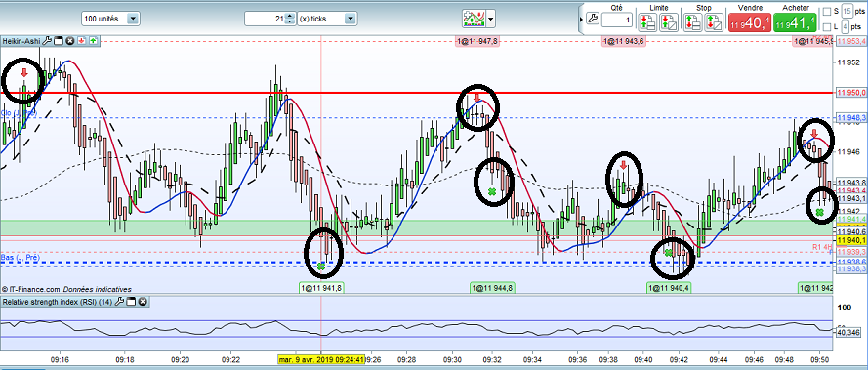
Task: Maximize the RSI indicator panel
Action: pos(131,302)
